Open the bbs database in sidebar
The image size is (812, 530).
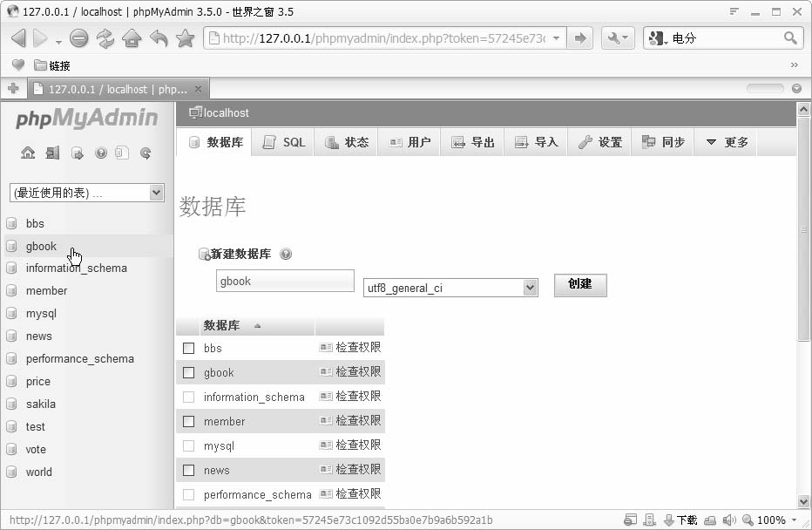(35, 224)
